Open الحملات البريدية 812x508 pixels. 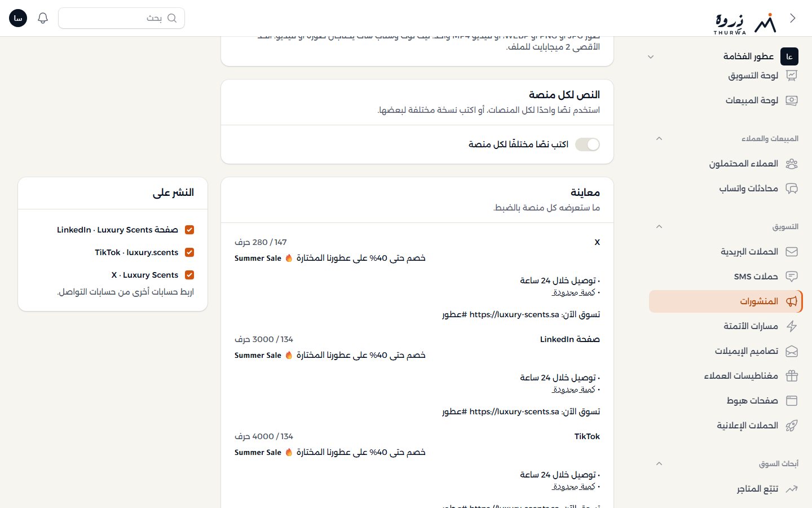(x=726, y=252)
